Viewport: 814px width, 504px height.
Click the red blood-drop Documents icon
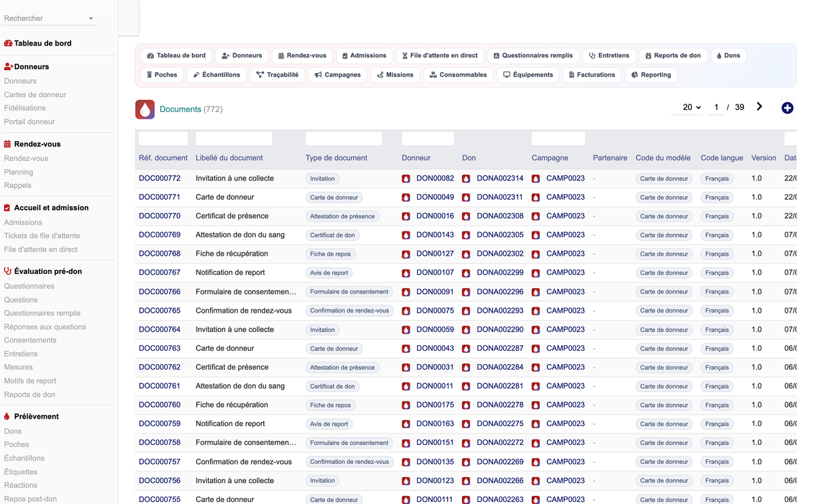tap(145, 109)
